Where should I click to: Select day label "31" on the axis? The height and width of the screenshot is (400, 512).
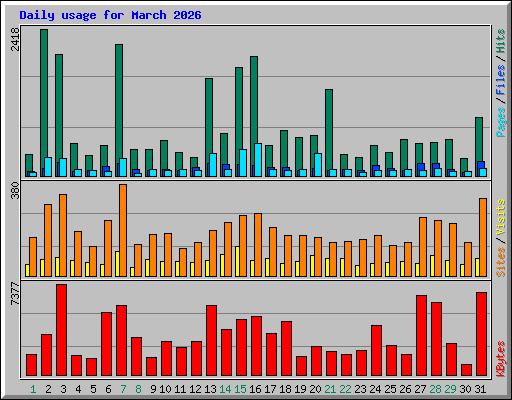(x=480, y=389)
